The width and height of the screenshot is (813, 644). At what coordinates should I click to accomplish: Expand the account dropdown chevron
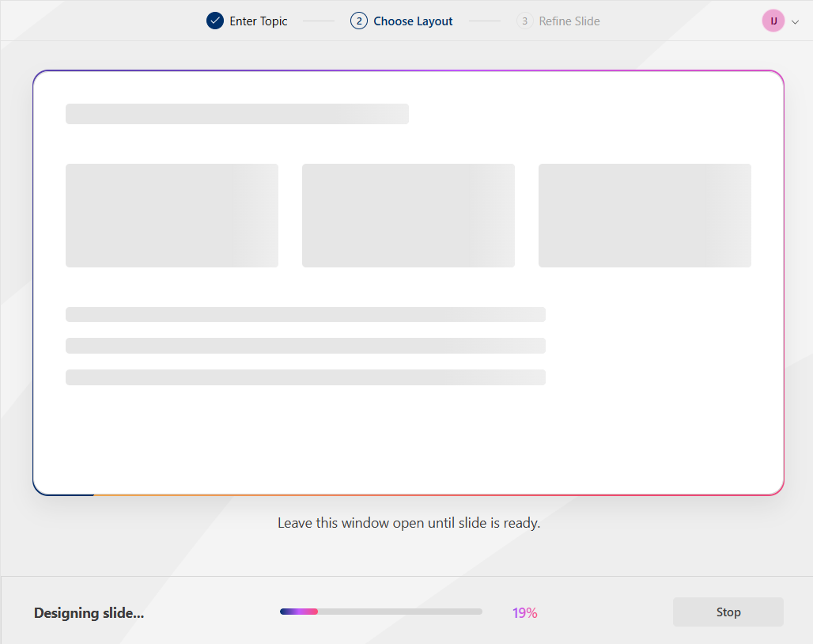tap(796, 22)
